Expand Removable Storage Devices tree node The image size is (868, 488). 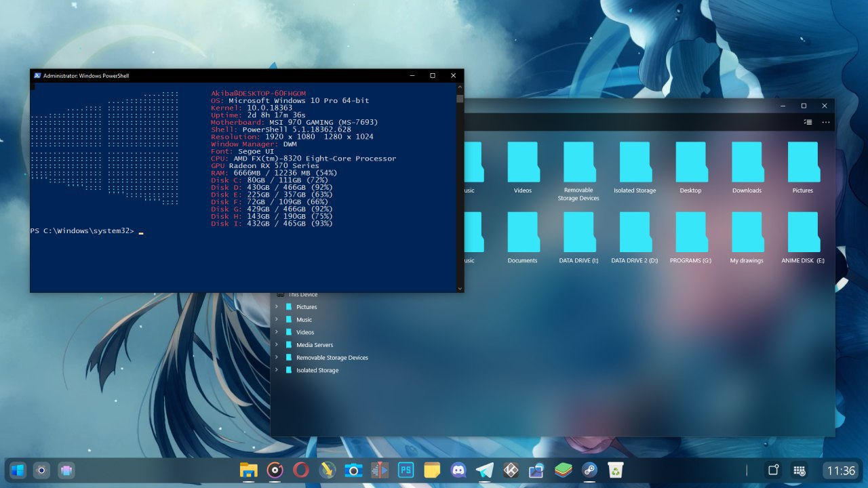(x=277, y=357)
